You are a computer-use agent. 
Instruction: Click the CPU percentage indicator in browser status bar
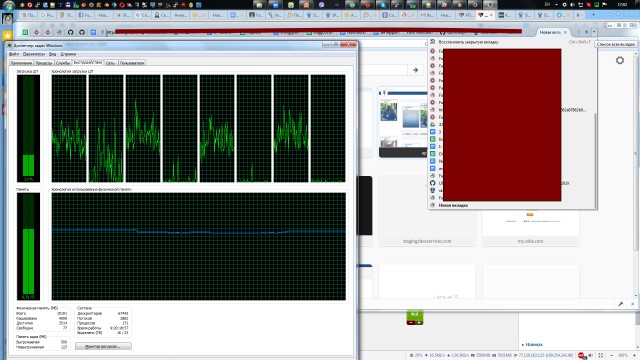click(x=416, y=356)
